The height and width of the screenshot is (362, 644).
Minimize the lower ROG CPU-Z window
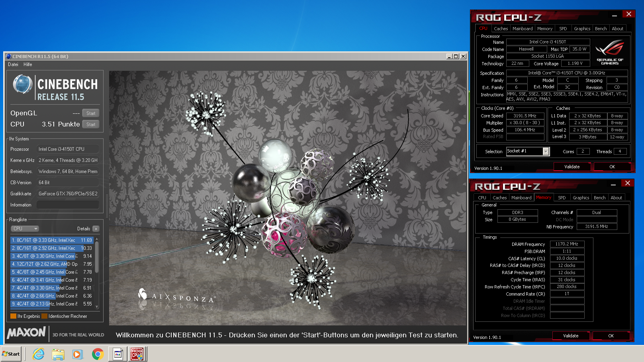(613, 184)
